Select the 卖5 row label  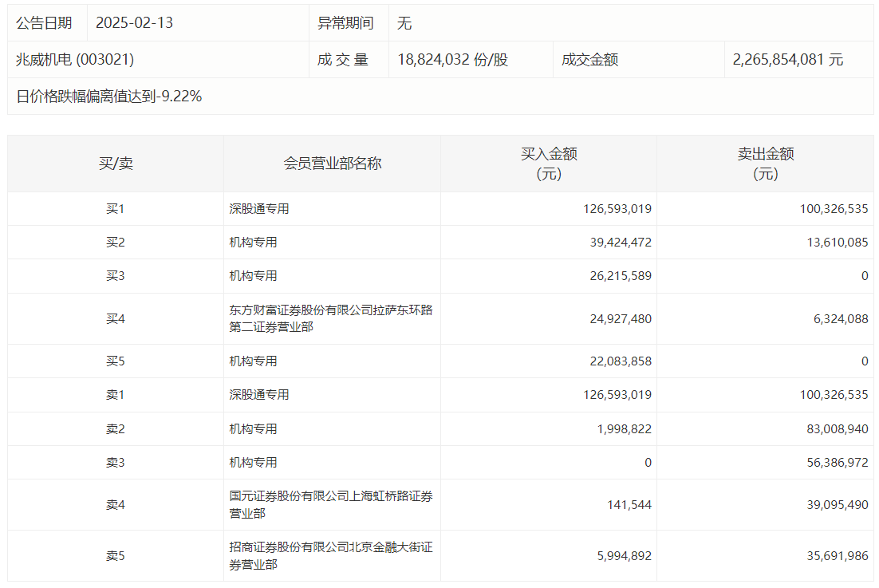pyautogui.click(x=116, y=557)
